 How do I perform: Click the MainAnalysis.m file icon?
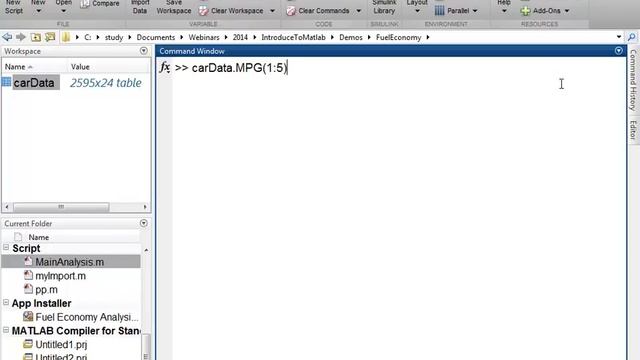tap(28, 261)
